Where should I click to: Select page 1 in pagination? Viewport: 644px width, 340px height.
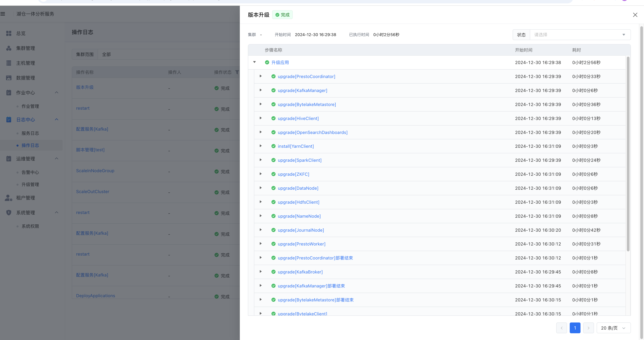tap(575, 328)
